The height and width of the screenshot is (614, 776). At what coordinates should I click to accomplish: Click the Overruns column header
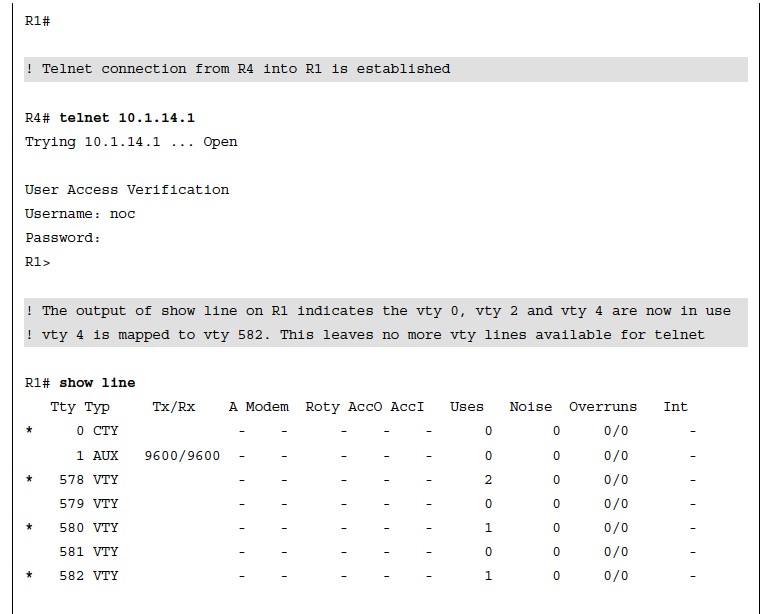[603, 407]
